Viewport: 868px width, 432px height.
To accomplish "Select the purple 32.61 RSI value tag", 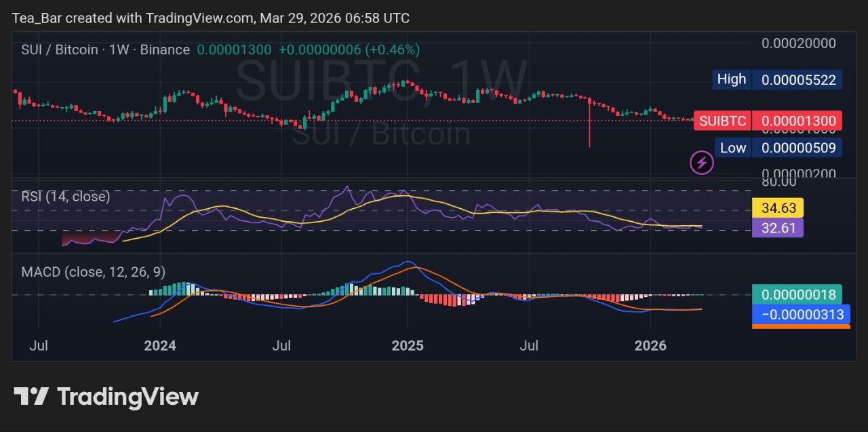I will pos(778,228).
